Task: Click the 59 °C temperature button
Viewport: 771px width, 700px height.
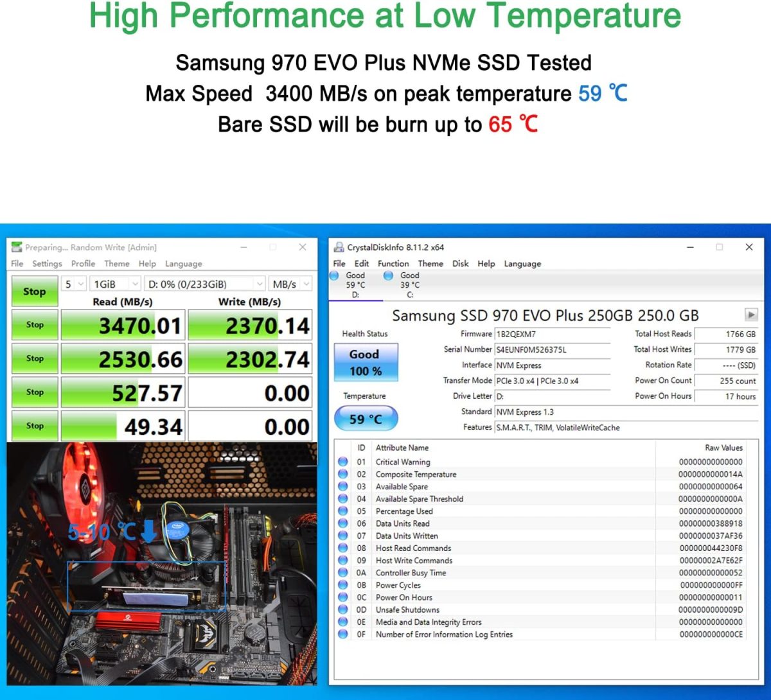Action: [x=366, y=419]
